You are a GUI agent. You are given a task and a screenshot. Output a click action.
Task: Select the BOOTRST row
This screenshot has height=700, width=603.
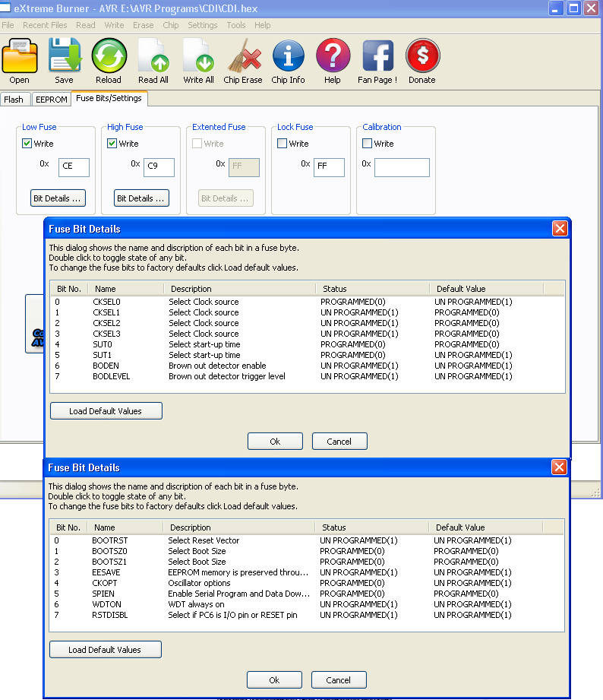click(306, 540)
